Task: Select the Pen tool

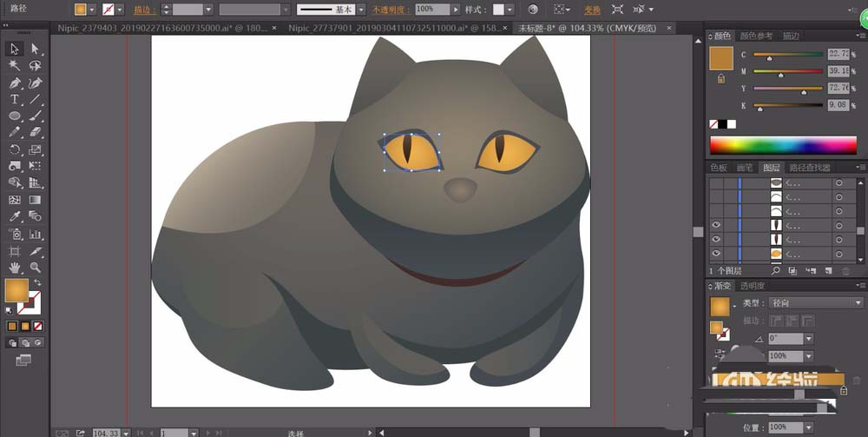Action: (15, 83)
